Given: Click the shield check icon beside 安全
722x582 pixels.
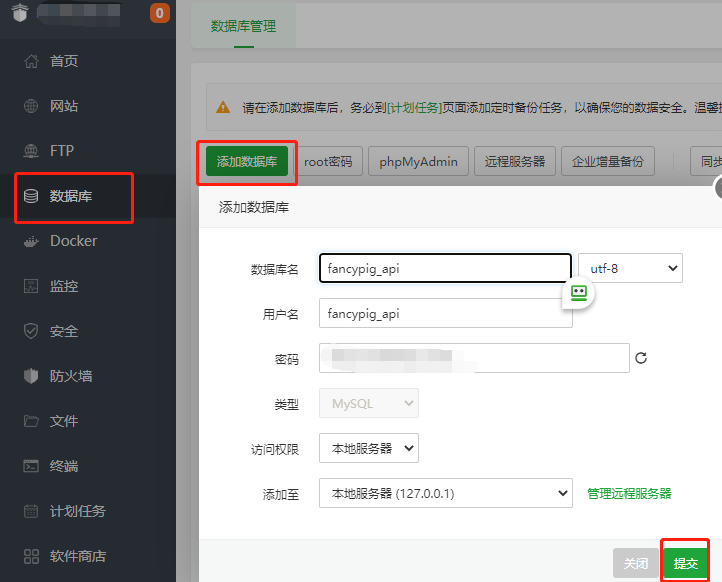Looking at the screenshot, I should click(x=31, y=331).
